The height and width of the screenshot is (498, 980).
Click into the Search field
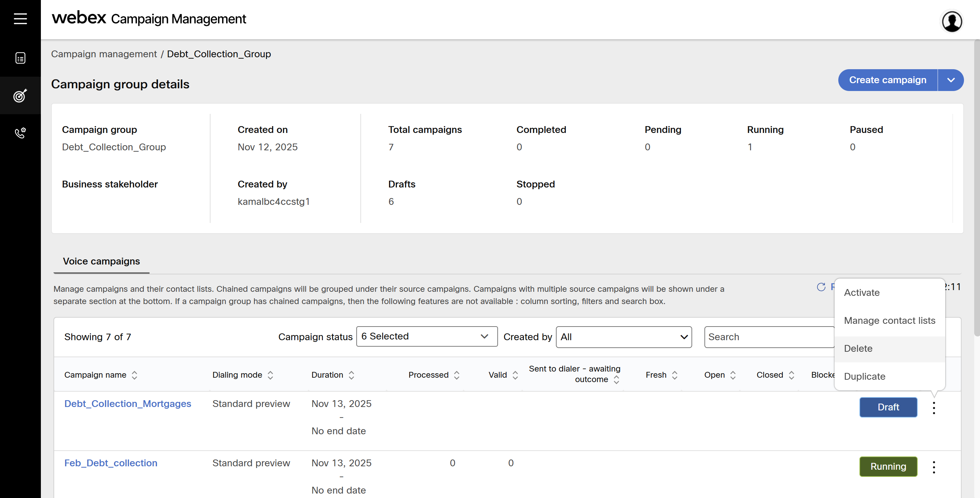[x=768, y=337]
